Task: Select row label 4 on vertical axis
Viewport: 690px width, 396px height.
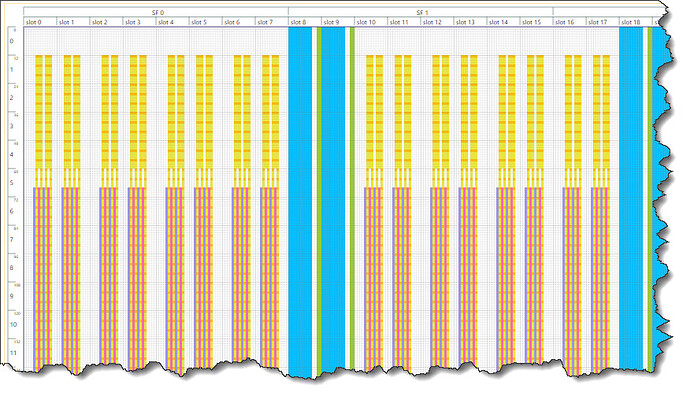Action: 12,154
